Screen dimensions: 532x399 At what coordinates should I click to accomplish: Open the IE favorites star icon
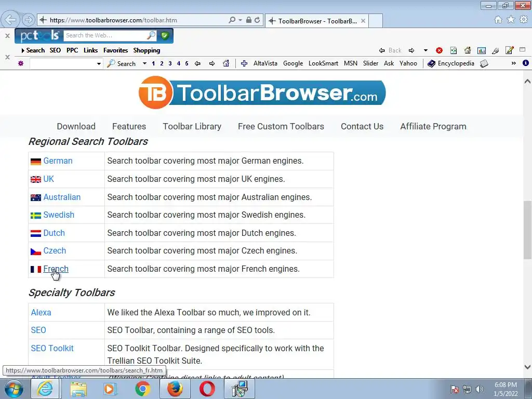point(511,20)
